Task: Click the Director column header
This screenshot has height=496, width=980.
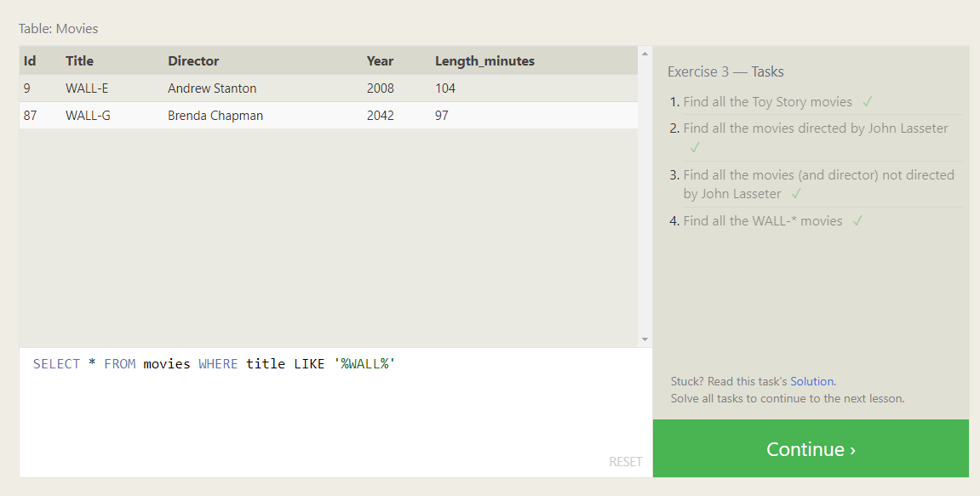Action: pyautogui.click(x=193, y=60)
